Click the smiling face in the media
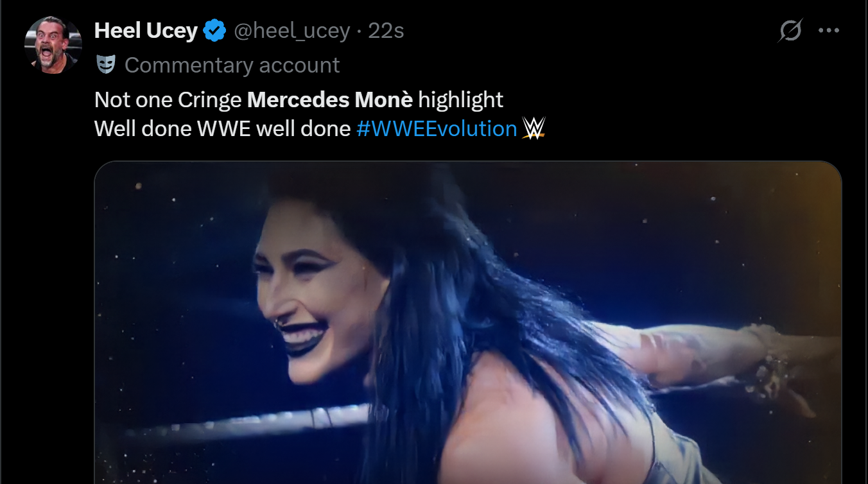The image size is (868, 484). tap(316, 302)
